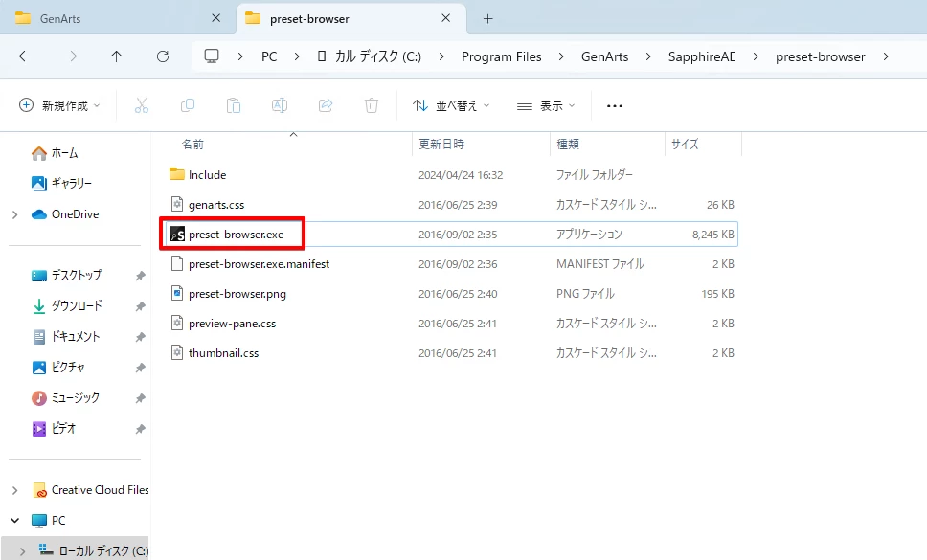
Task: Click the Delete trash can icon
Action: click(372, 105)
